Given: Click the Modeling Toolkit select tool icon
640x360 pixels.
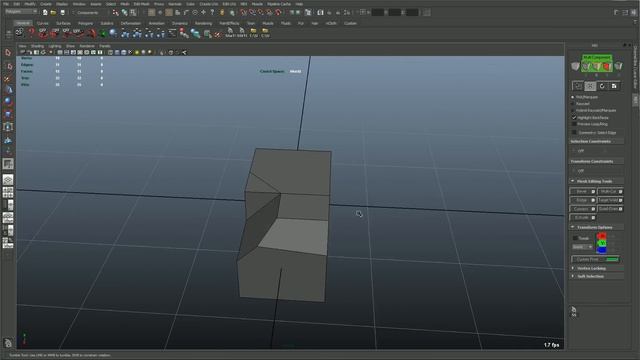Looking at the screenshot, I should click(x=578, y=86).
